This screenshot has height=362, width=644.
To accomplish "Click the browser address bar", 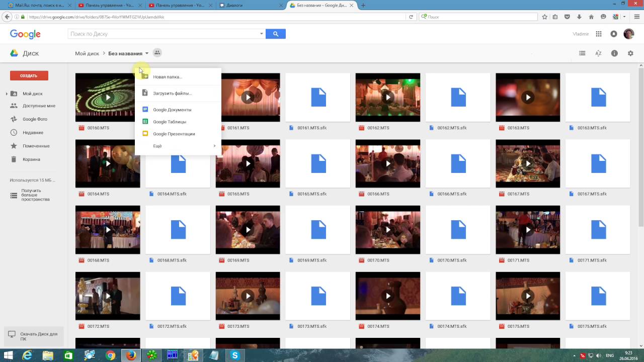I will pos(216,17).
